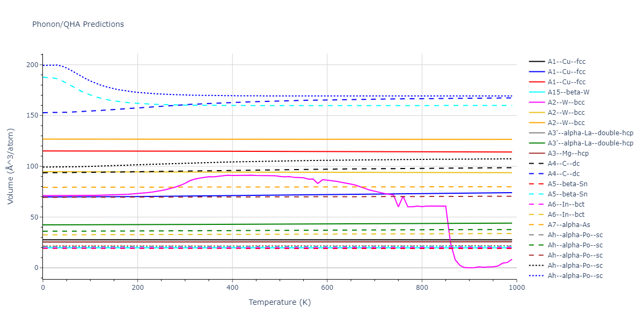The width and height of the screenshot is (644, 322).
Task: Click the 600 tick label on x-axis
Action: [327, 288]
